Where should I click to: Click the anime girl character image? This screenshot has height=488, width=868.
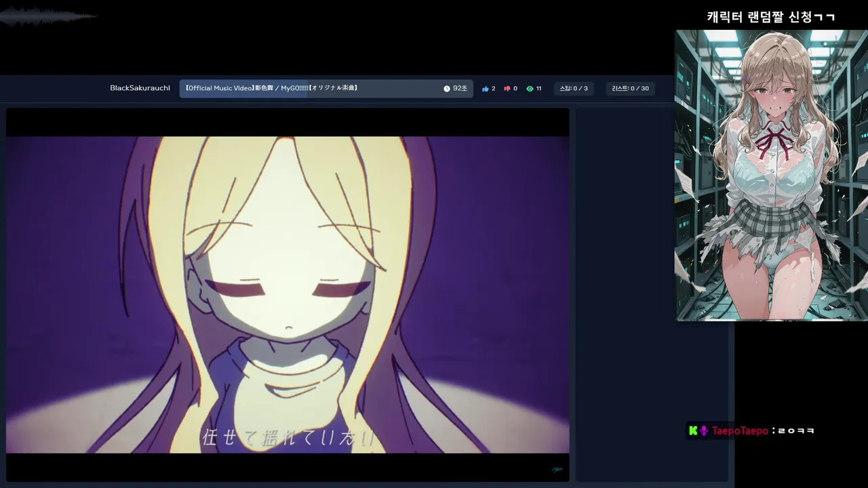pos(771,175)
